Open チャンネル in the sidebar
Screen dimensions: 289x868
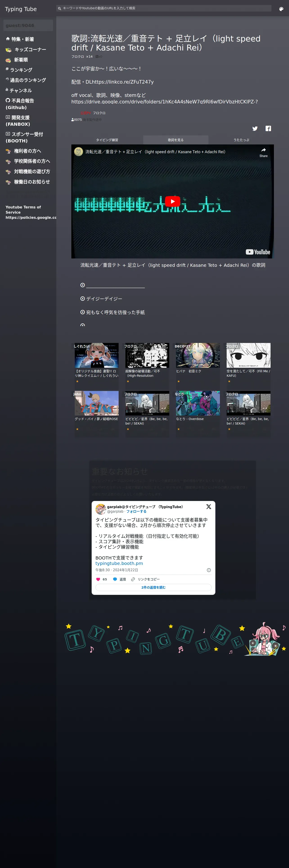[19, 90]
